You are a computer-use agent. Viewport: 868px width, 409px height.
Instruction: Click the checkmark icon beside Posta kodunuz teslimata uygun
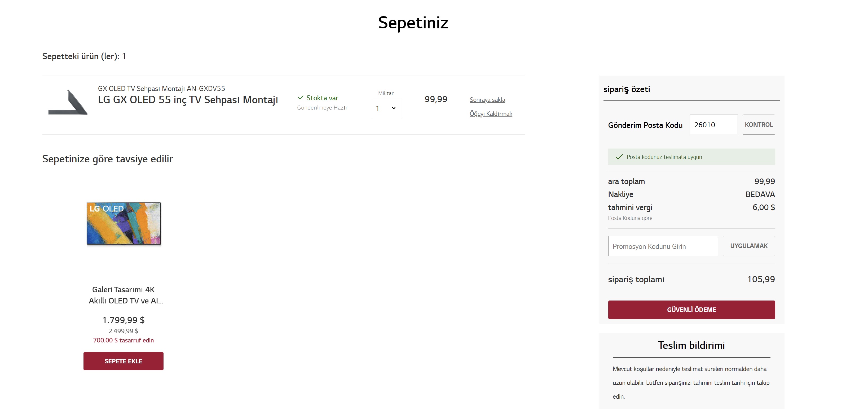click(x=619, y=157)
